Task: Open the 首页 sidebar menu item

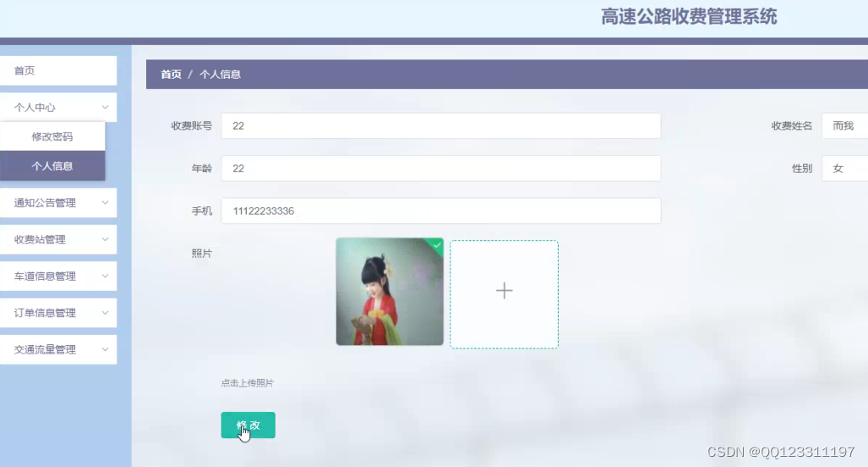Action: (58, 70)
